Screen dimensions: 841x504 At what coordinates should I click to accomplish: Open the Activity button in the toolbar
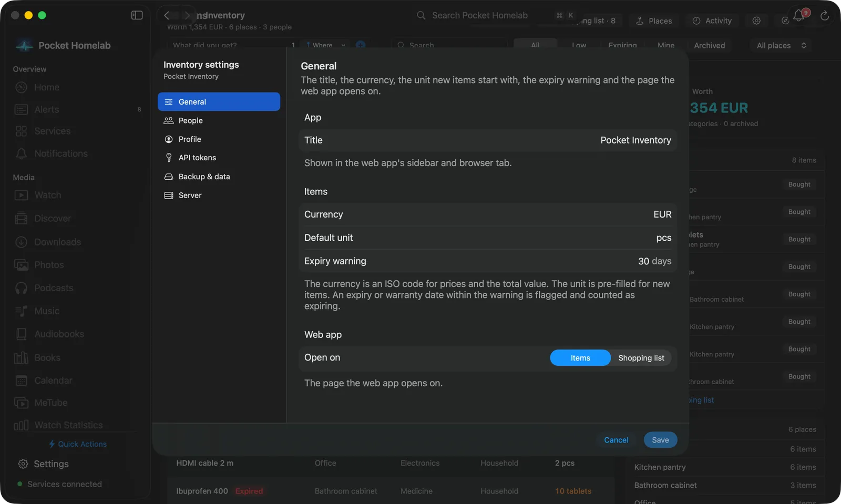[x=712, y=20]
